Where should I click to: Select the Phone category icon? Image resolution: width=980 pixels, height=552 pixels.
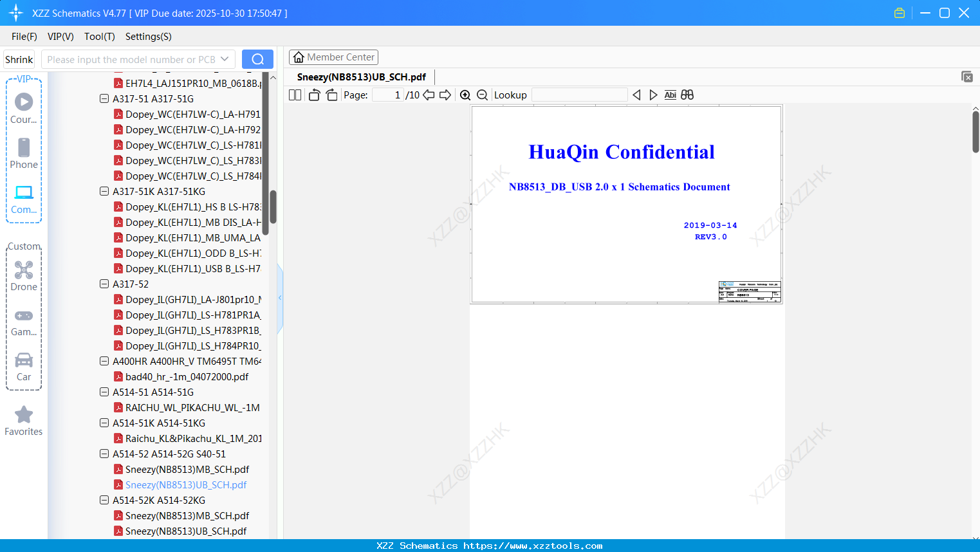24,147
